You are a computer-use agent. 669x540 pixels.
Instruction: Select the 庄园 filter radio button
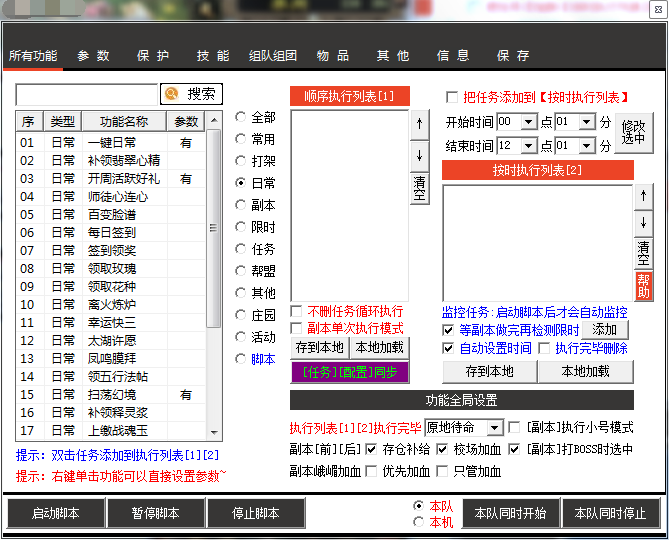[x=241, y=315]
